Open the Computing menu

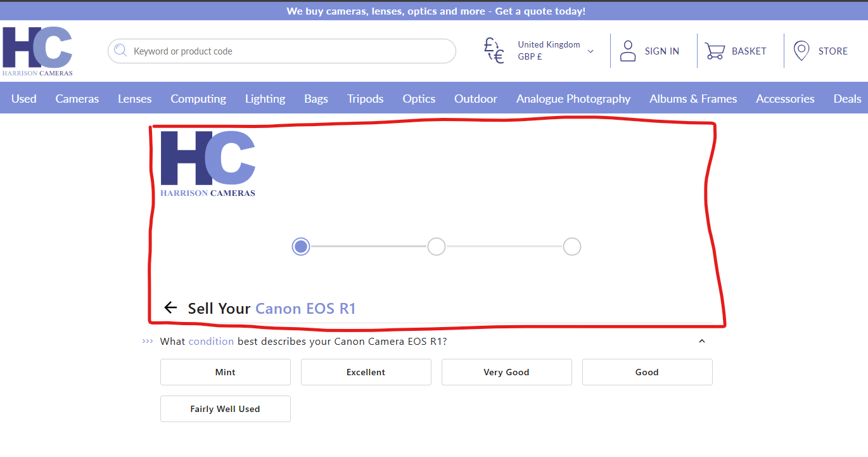tap(198, 98)
